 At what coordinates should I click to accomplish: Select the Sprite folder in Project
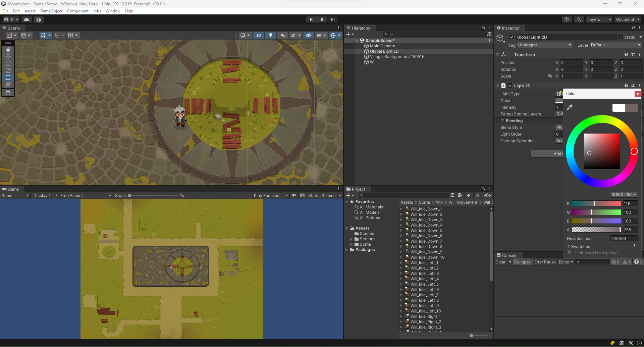tap(365, 244)
